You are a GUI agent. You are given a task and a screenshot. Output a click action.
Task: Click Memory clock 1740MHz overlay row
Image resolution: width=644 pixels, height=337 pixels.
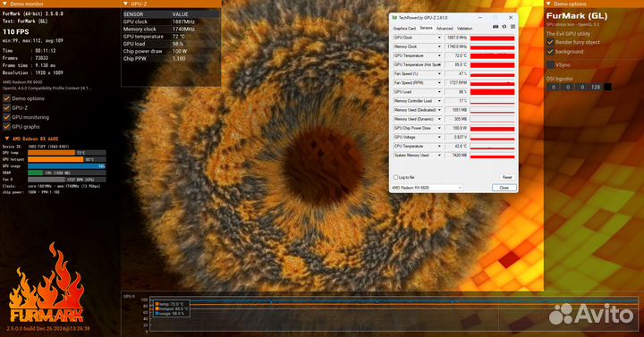pos(171,29)
